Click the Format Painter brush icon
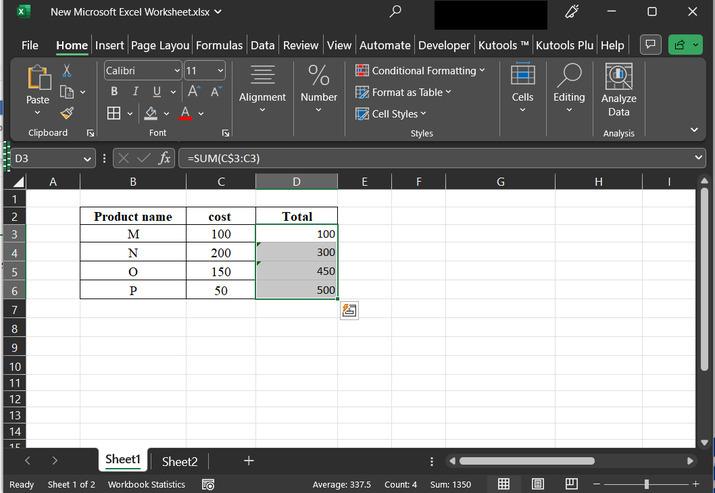 pyautogui.click(x=67, y=113)
